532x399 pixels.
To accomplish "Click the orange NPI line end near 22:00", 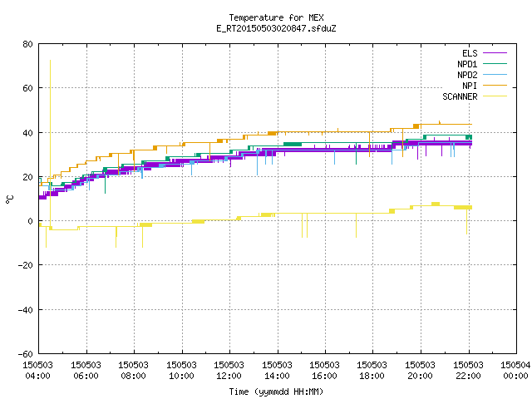I will point(470,124).
